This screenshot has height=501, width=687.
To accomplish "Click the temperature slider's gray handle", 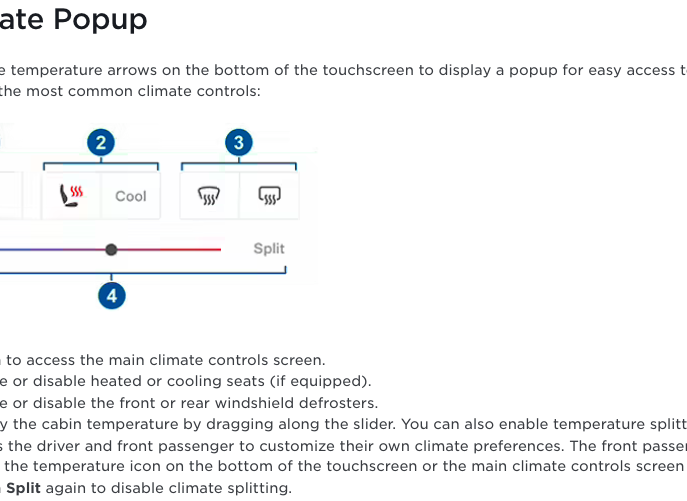I will pyautogui.click(x=111, y=250).
